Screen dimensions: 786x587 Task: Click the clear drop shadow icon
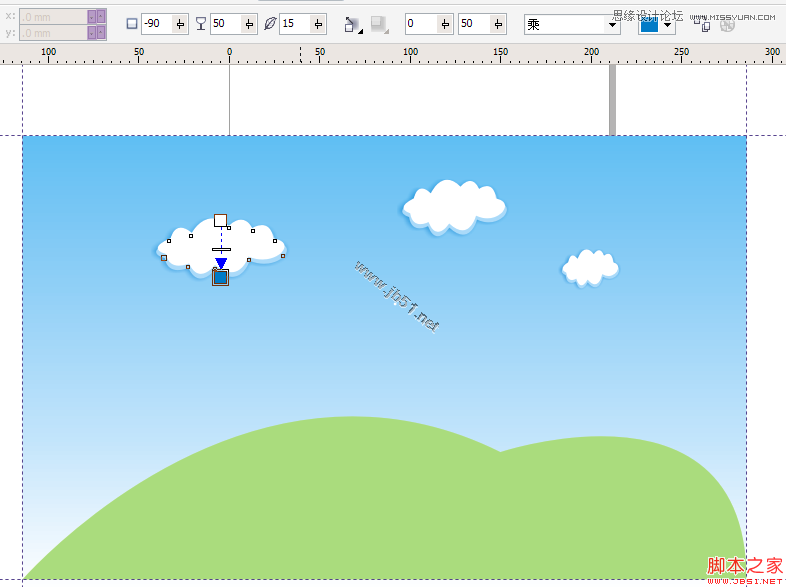tap(727, 25)
